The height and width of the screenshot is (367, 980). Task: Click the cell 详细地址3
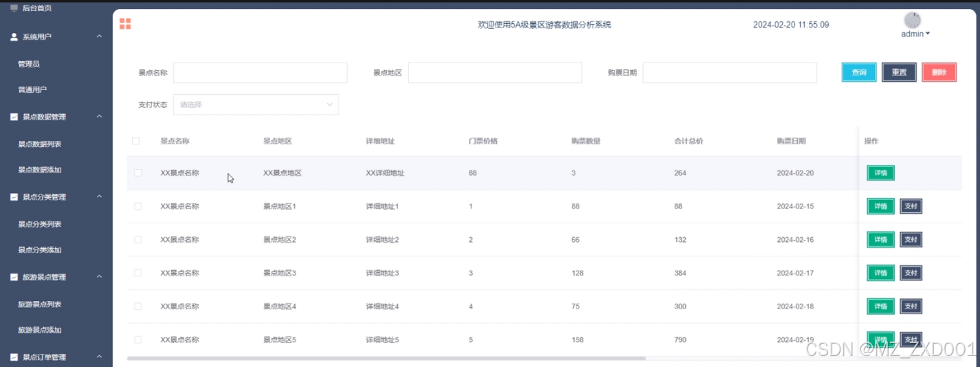coord(383,274)
